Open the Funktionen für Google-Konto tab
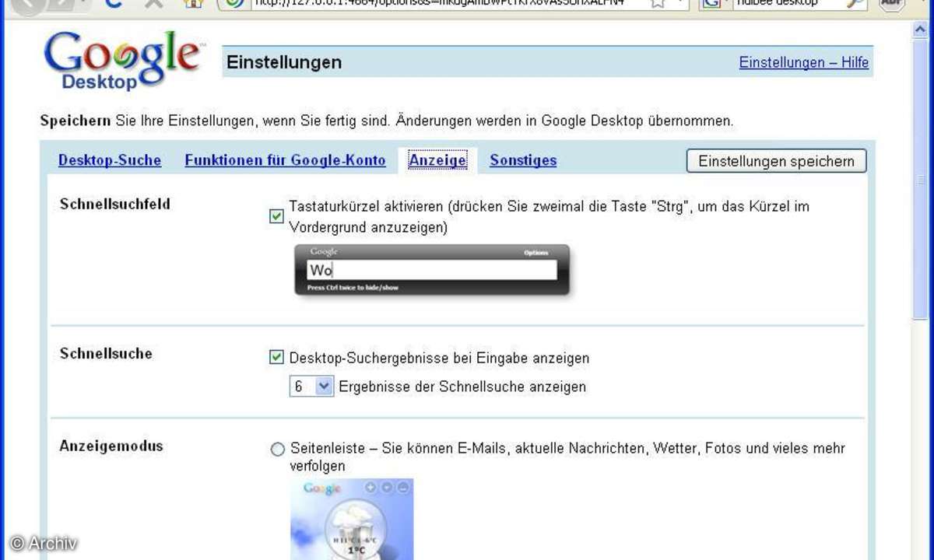Screen dimensions: 934x560 coord(285,160)
